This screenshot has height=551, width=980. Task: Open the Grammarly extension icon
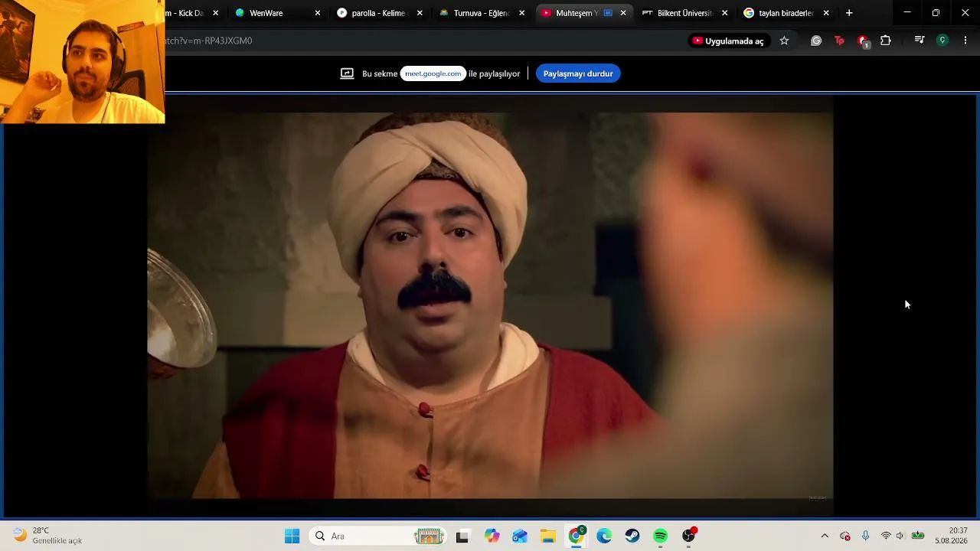pyautogui.click(x=816, y=41)
